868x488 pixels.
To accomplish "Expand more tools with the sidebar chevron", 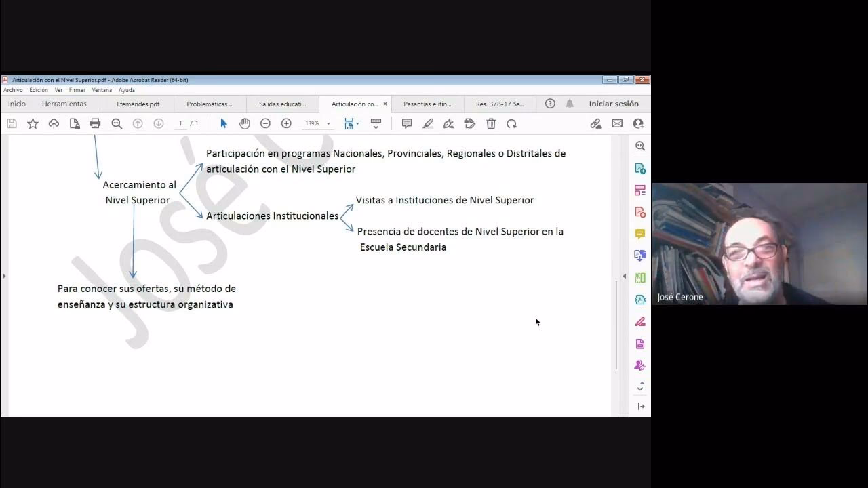I will (x=639, y=386).
